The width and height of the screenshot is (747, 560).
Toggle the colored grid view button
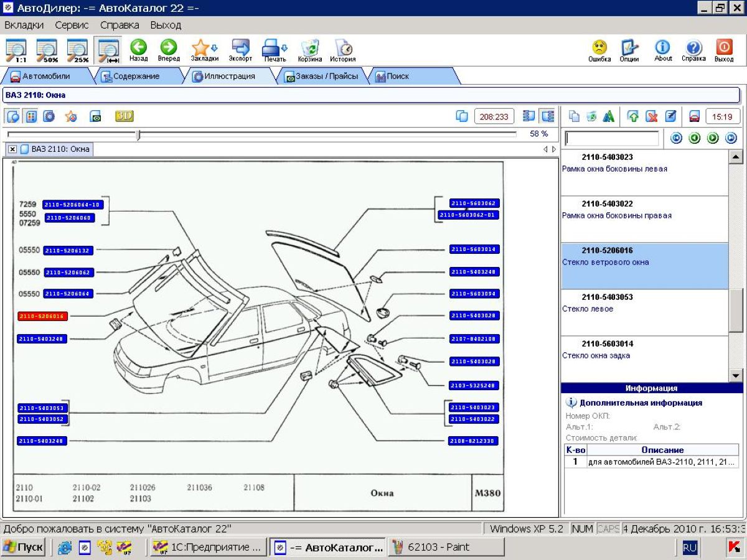(31, 116)
